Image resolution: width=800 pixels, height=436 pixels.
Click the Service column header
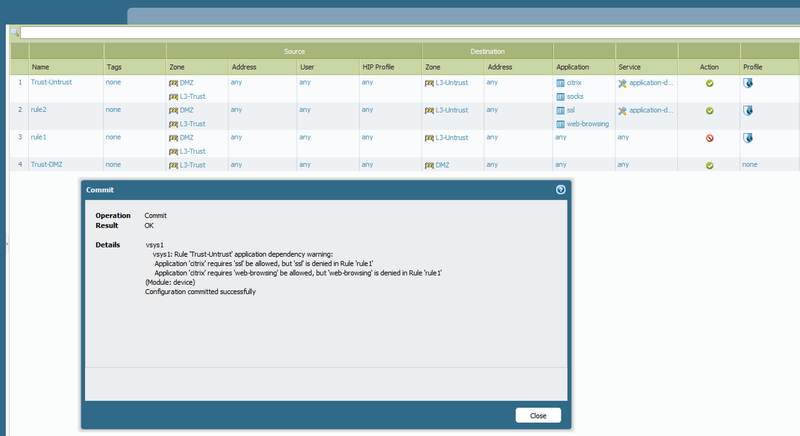pos(647,67)
